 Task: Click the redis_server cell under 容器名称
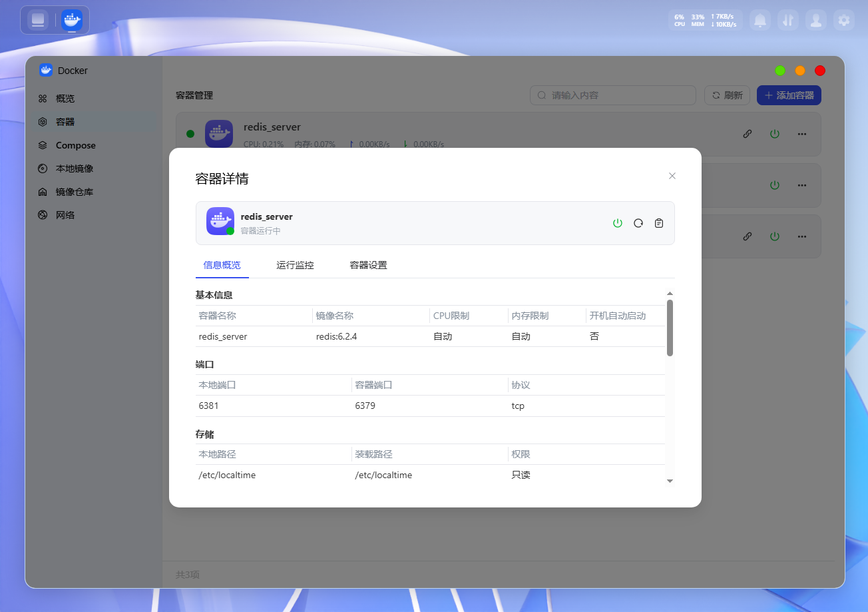pos(223,336)
